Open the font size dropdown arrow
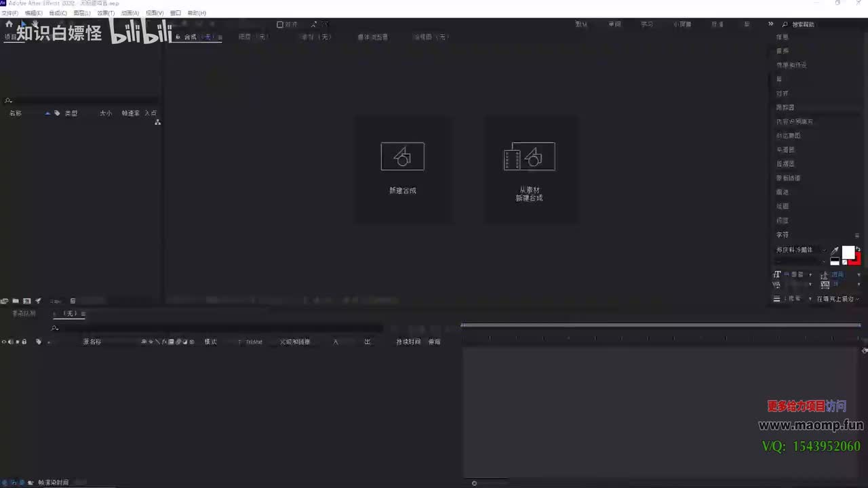This screenshot has height=488, width=868. 810,274
